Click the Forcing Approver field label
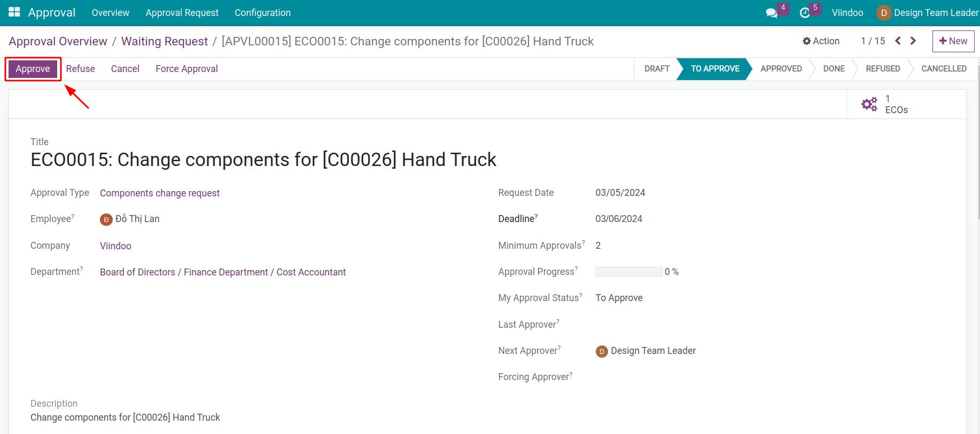 pos(535,377)
